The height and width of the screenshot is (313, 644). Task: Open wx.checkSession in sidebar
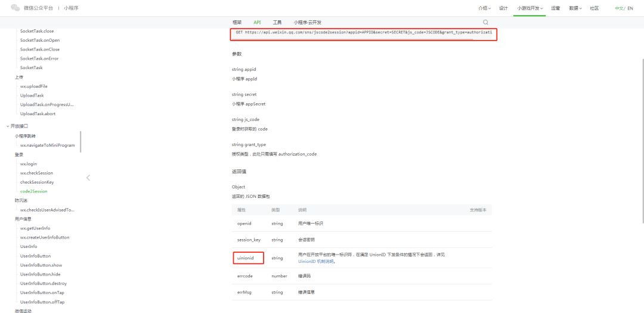click(x=36, y=173)
